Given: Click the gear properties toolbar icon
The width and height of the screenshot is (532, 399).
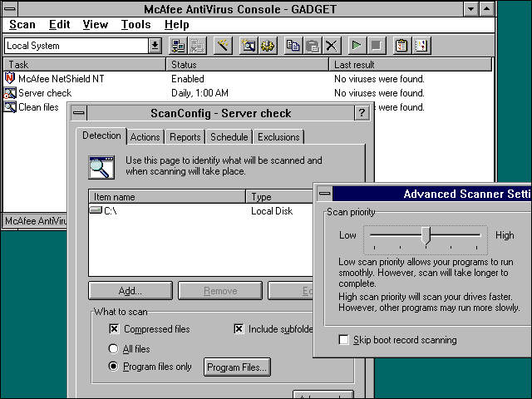Looking at the screenshot, I should click(x=268, y=46).
